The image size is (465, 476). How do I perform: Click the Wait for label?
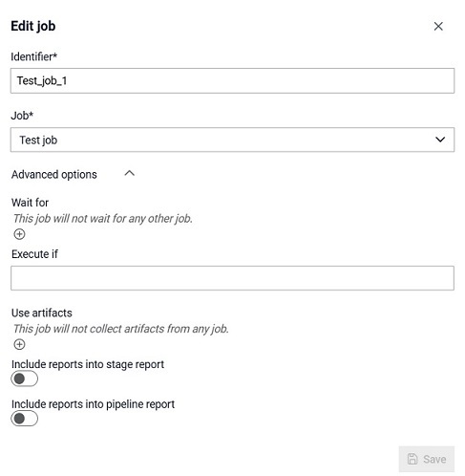(x=30, y=203)
